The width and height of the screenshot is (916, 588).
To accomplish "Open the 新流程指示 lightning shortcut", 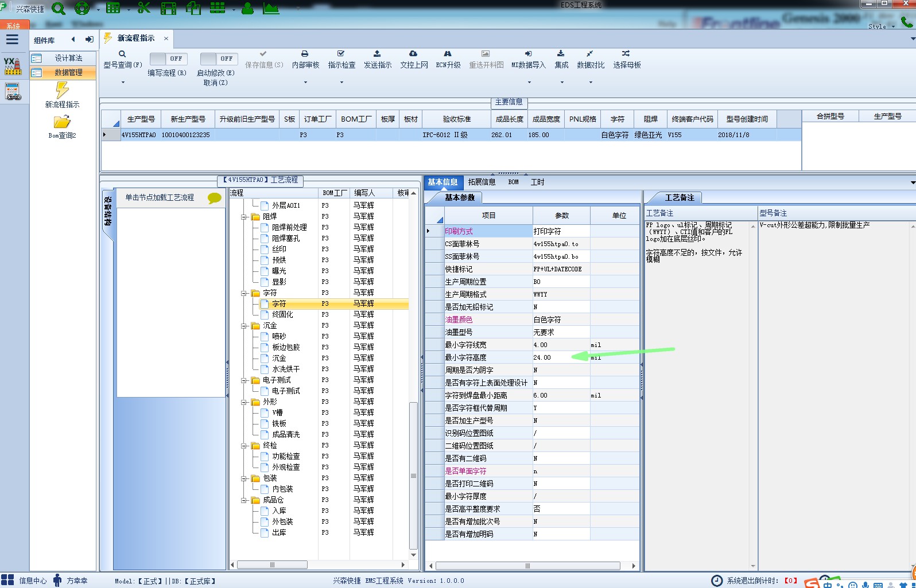I will pyautogui.click(x=62, y=95).
